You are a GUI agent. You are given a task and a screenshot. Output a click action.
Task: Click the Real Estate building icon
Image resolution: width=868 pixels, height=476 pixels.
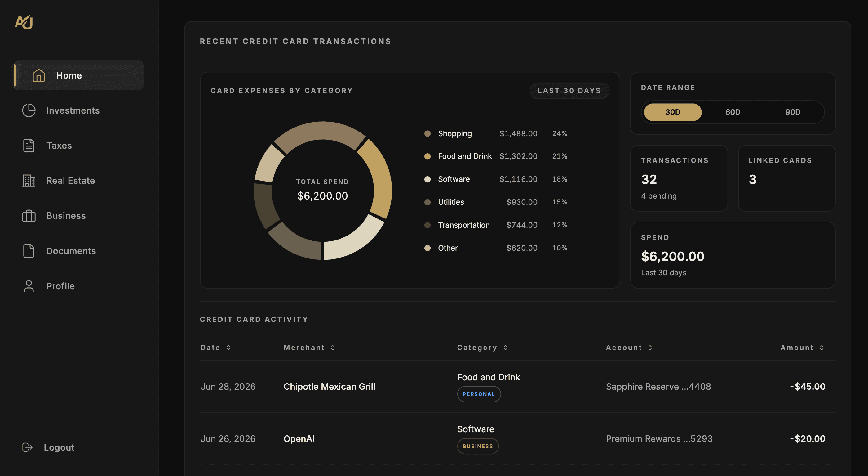[x=29, y=181]
